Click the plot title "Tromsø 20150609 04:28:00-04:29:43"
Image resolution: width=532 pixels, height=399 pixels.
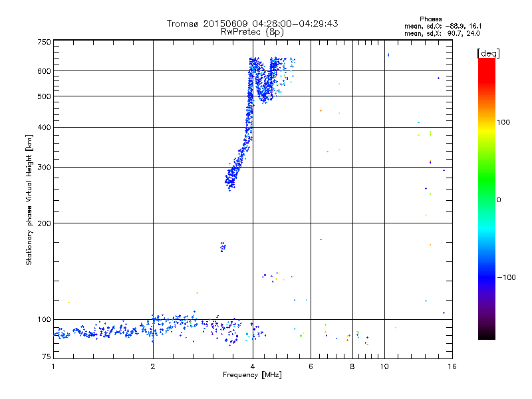point(252,23)
